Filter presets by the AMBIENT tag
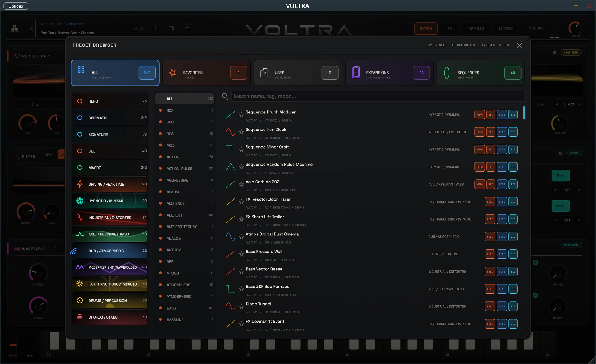Viewport: 596px width, 364px height. (x=184, y=215)
